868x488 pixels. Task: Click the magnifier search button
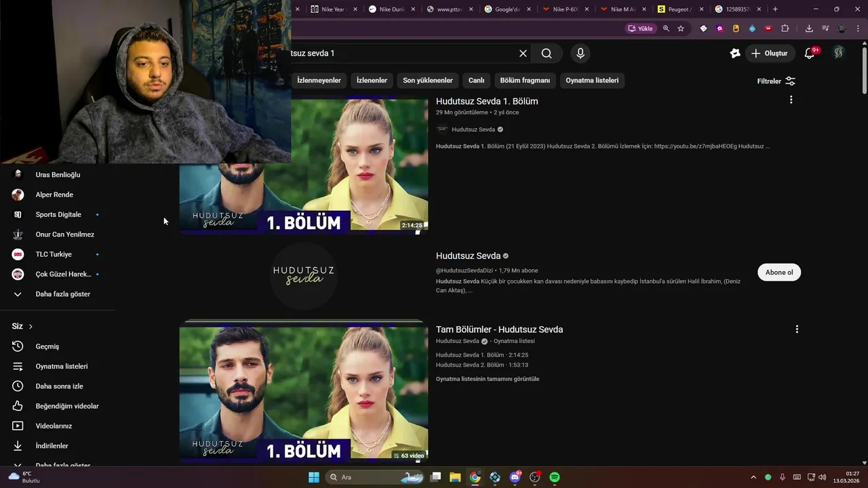click(x=547, y=54)
